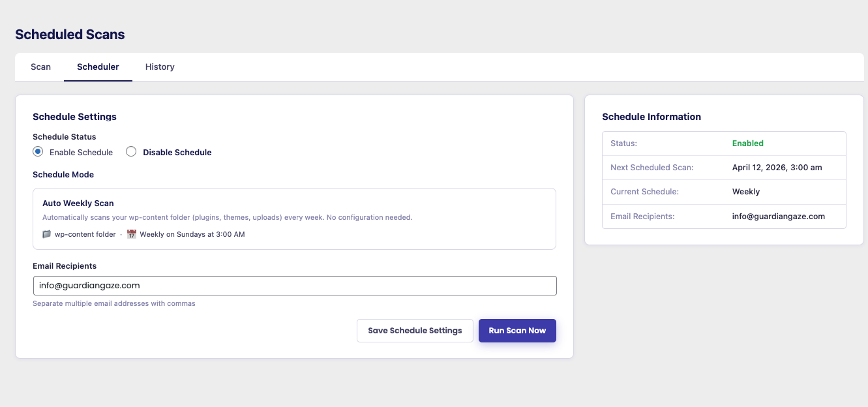This screenshot has width=868, height=407.
Task: Click the comma-separated email addresses hint text
Action: [x=114, y=303]
